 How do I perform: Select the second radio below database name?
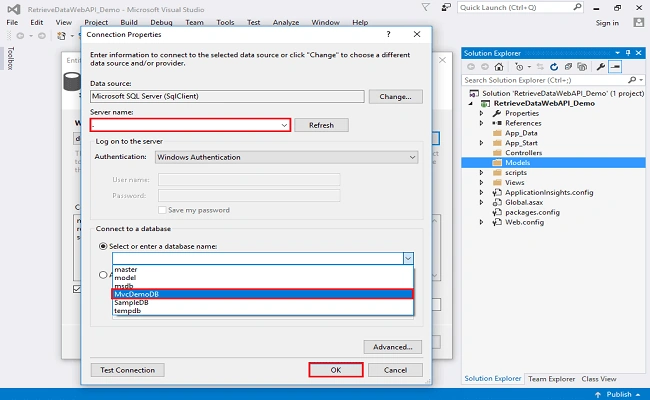tap(103, 275)
